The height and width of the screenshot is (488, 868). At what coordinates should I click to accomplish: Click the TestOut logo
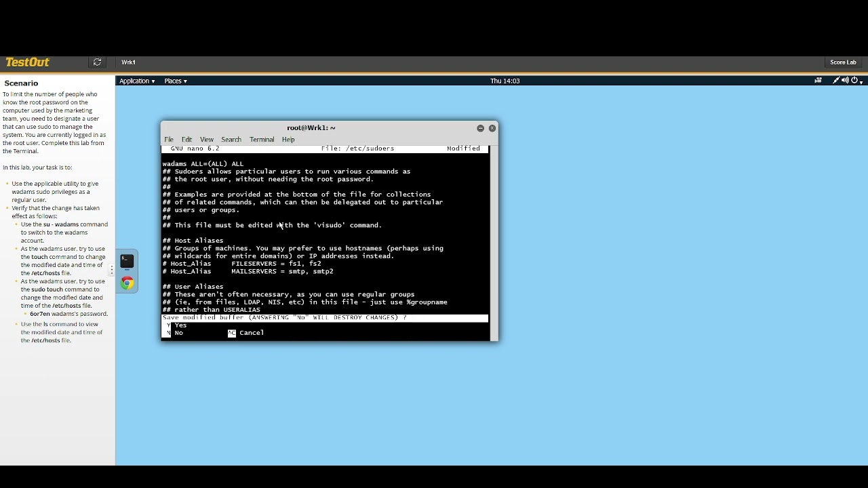(x=27, y=62)
